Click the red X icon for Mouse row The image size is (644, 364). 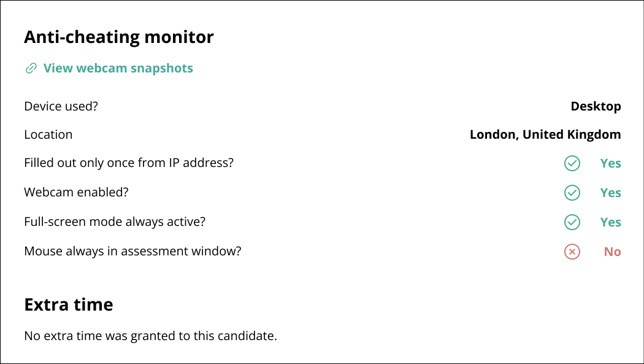point(572,252)
